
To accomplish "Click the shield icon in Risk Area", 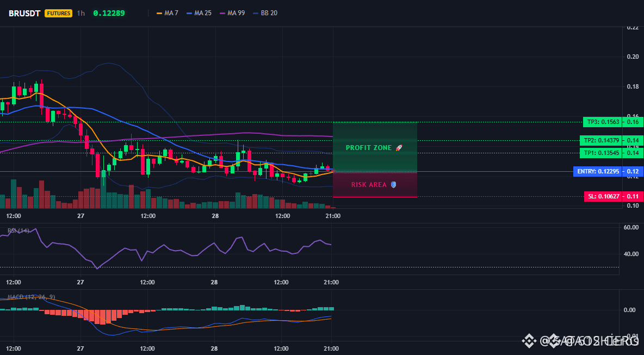I will [x=393, y=185].
